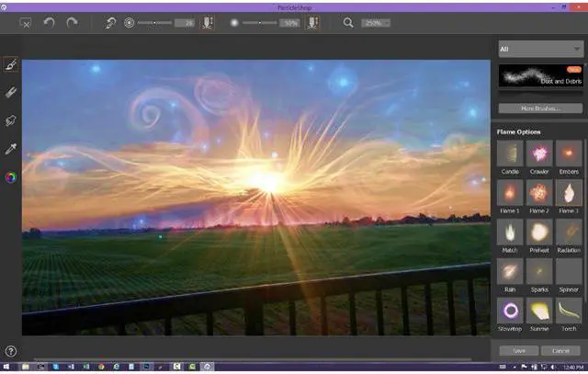This screenshot has width=588, height=374.
Task: Choose the Radiation flame brush
Action: 569,232
